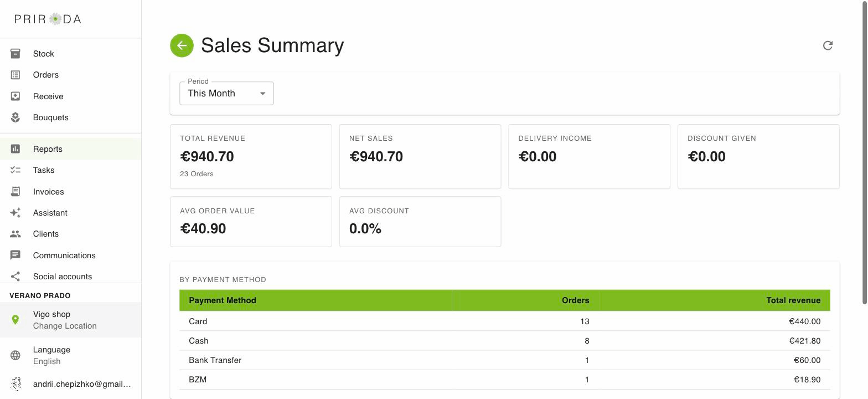Select the Cash payment method row
868x399 pixels.
[505, 341]
